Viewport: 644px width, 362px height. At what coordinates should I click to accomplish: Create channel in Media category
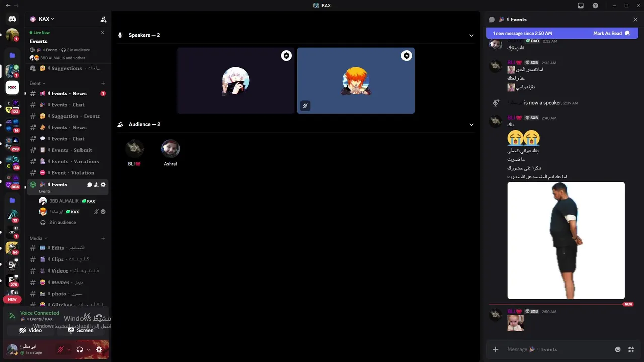pos(103,238)
